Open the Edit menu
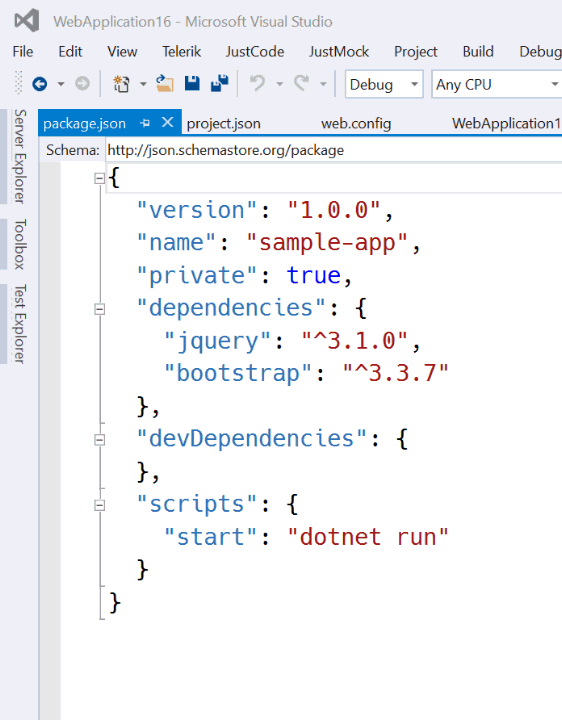This screenshot has height=720, width=562. pyautogui.click(x=70, y=51)
